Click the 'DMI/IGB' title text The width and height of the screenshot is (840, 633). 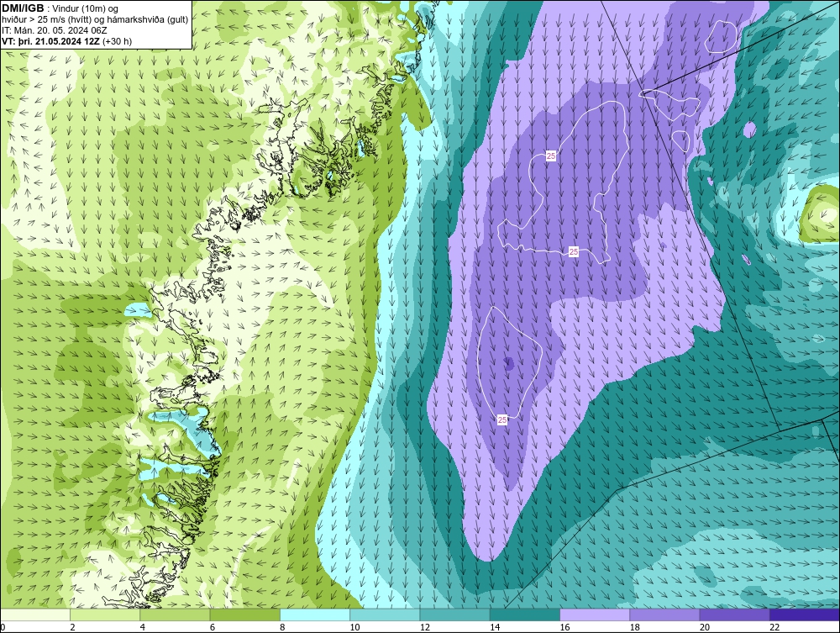tap(23, 8)
